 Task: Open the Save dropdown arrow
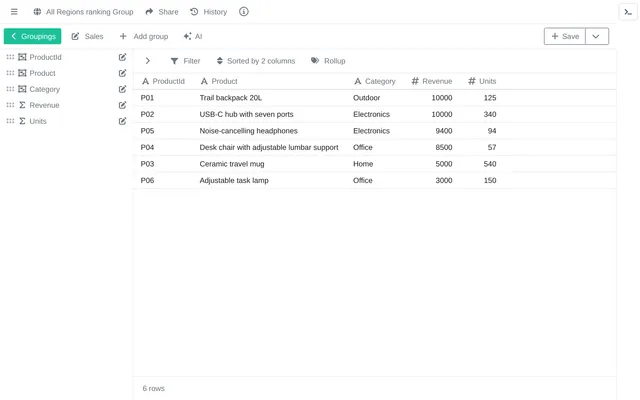click(x=597, y=36)
